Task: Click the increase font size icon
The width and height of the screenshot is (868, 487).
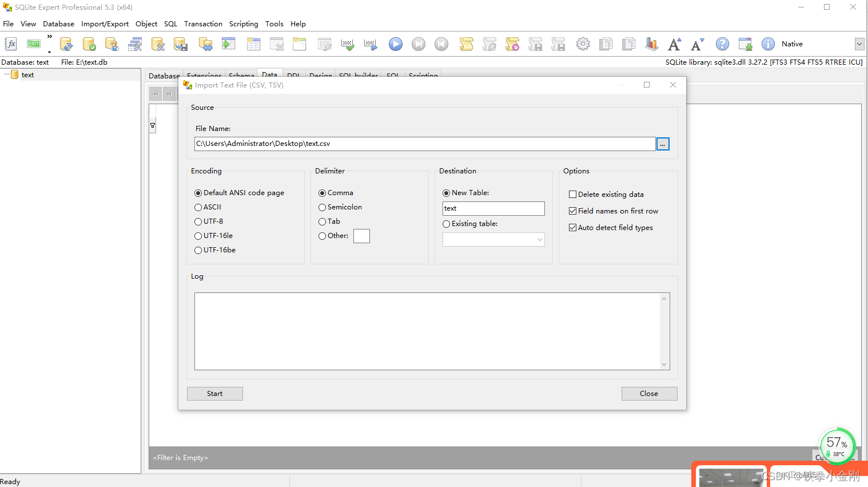Action: 674,43
